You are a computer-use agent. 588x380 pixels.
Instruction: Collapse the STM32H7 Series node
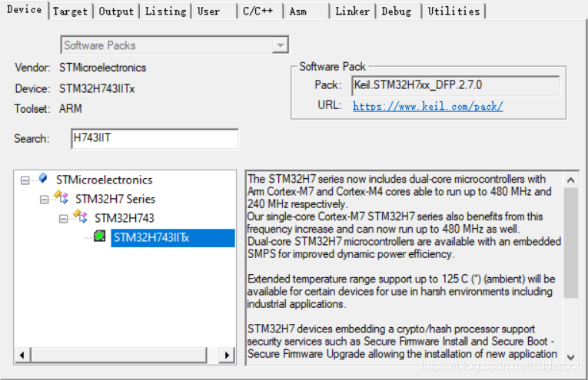44,200
